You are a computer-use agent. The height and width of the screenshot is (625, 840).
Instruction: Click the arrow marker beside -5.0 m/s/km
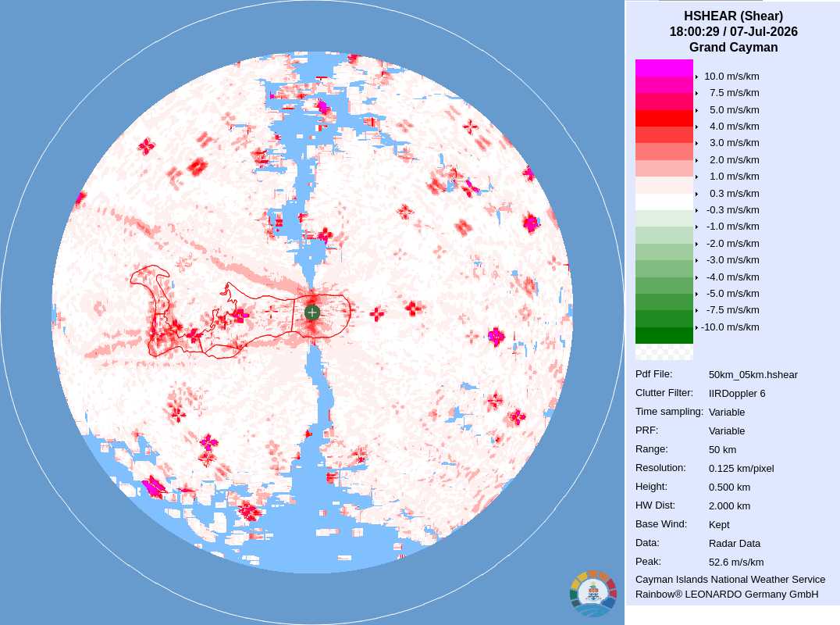click(x=696, y=294)
